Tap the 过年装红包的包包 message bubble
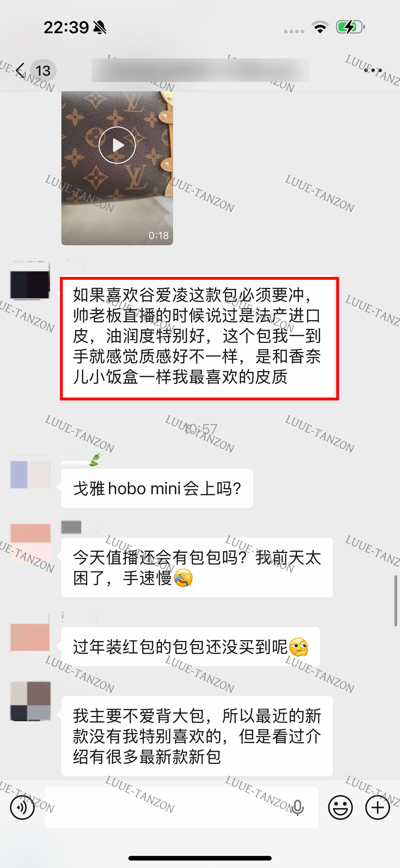The height and width of the screenshot is (868, 400). click(191, 647)
